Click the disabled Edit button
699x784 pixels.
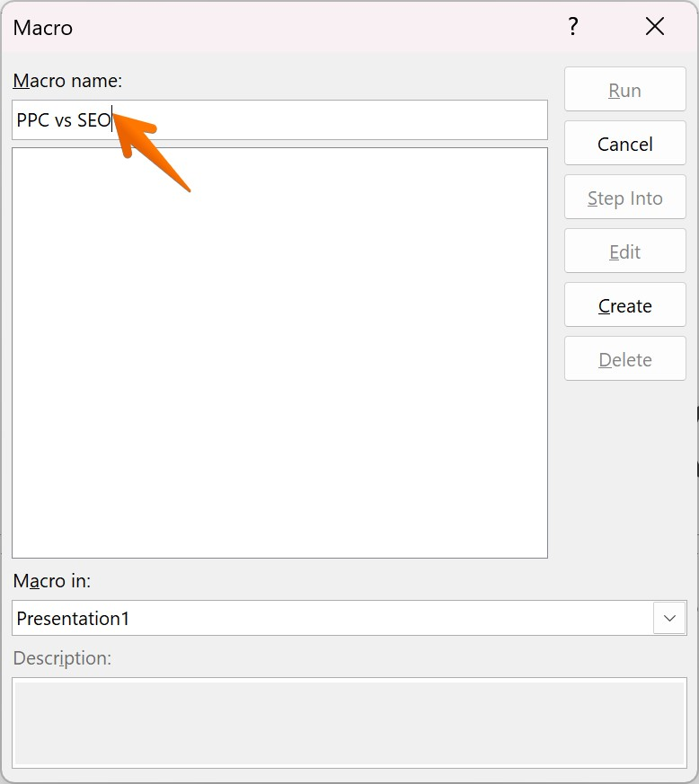point(624,251)
